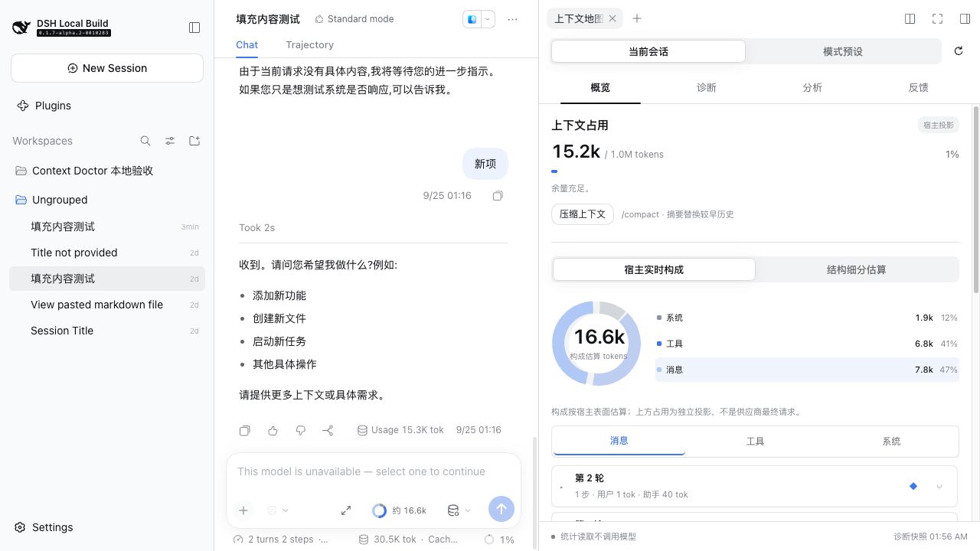
Task: Switch to 模式预设 segment
Action: point(843,51)
